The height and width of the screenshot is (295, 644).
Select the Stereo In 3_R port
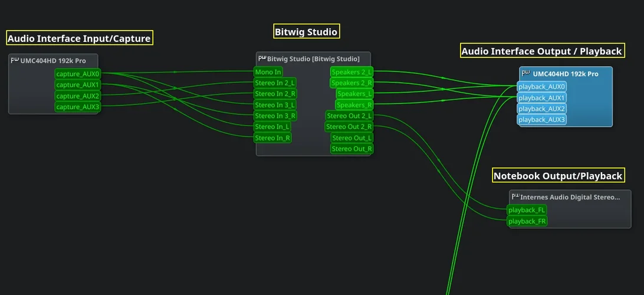coord(275,116)
